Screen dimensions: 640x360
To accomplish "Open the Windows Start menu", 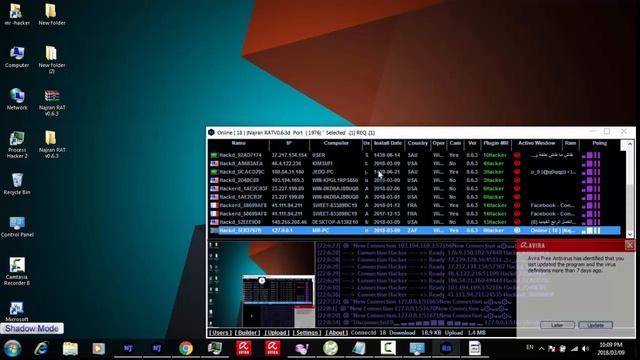I will click(x=12, y=349).
